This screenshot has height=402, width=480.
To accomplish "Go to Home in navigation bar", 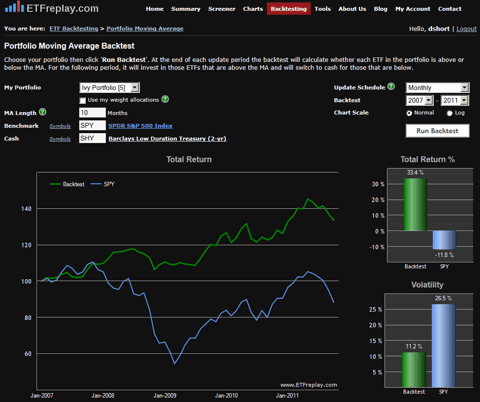I will [x=155, y=9].
